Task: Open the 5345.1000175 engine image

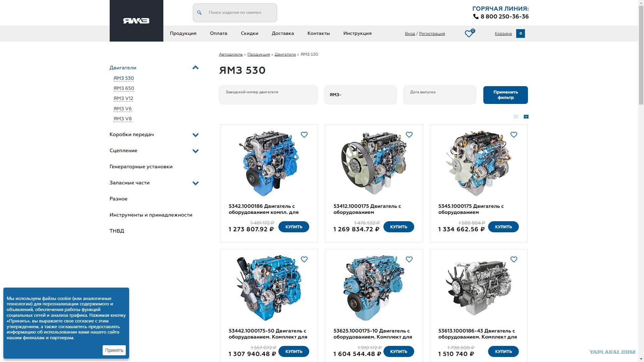Action: tap(479, 164)
